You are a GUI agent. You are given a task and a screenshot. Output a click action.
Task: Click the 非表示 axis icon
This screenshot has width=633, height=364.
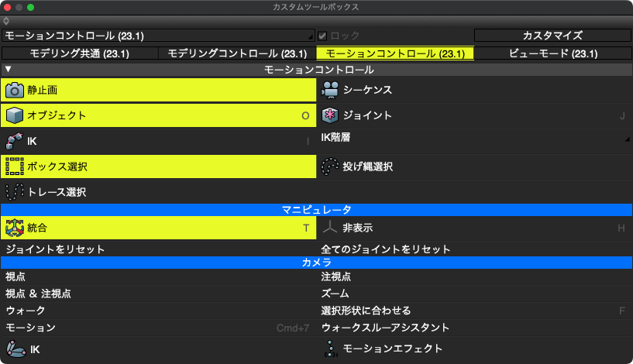point(330,227)
